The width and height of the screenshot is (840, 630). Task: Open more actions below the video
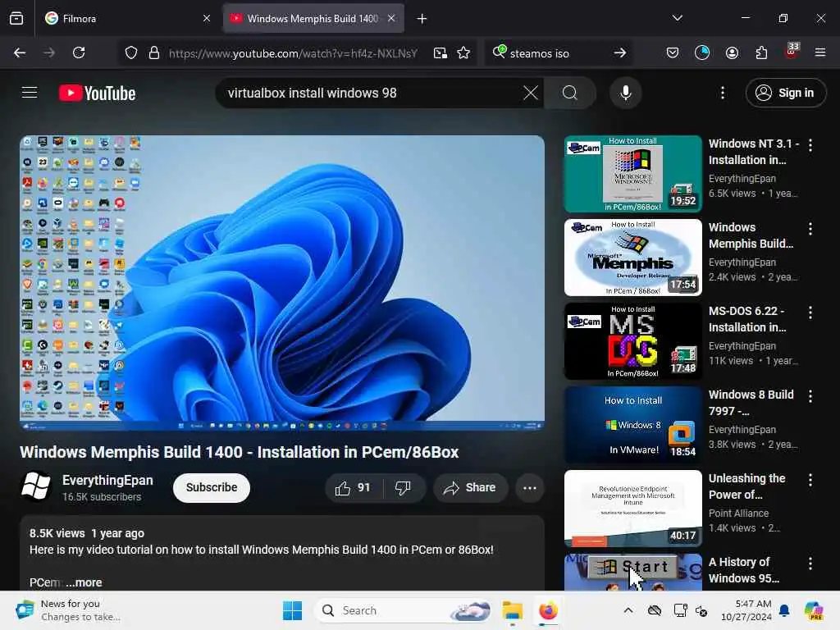pyautogui.click(x=530, y=487)
